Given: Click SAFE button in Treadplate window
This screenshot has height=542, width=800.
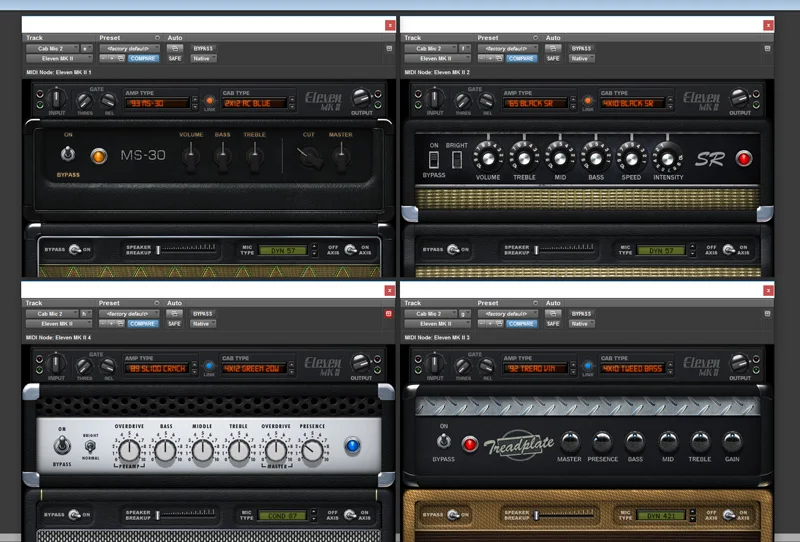Looking at the screenshot, I should (553, 324).
